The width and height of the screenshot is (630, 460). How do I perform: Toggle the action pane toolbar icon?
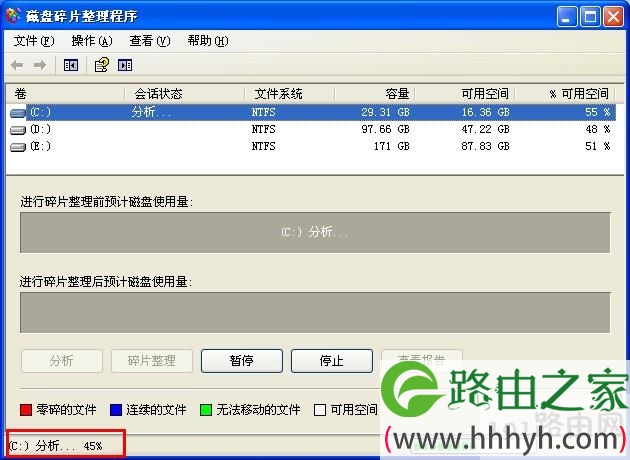pos(125,65)
